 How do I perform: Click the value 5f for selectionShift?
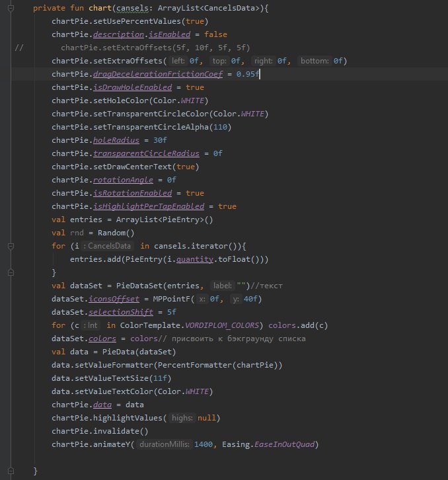(x=172, y=312)
